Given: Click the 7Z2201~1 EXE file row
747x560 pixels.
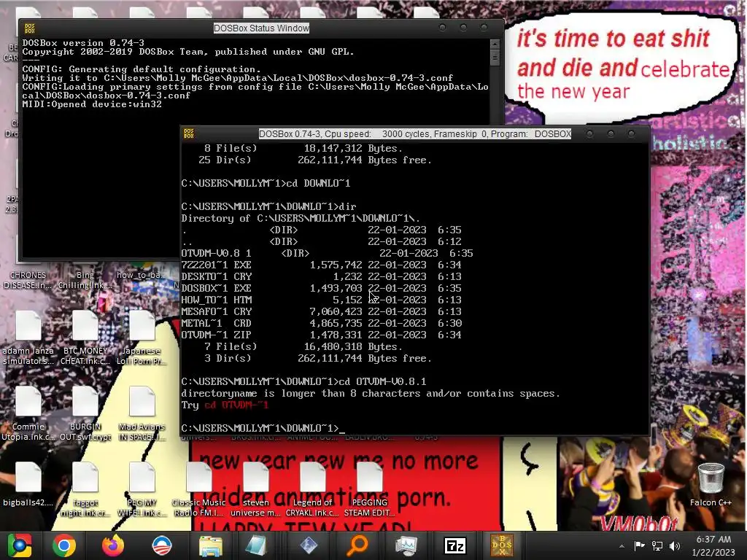Looking at the screenshot, I should [321, 265].
